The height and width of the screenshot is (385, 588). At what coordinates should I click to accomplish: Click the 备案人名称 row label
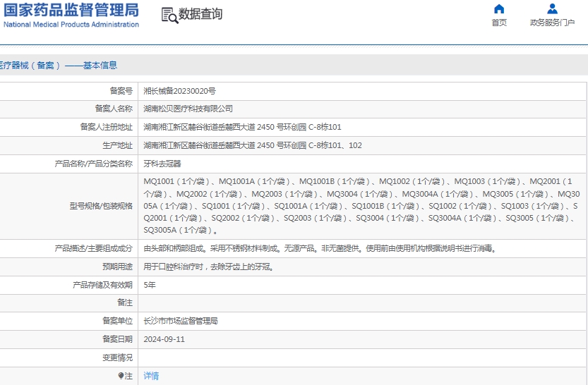click(114, 109)
